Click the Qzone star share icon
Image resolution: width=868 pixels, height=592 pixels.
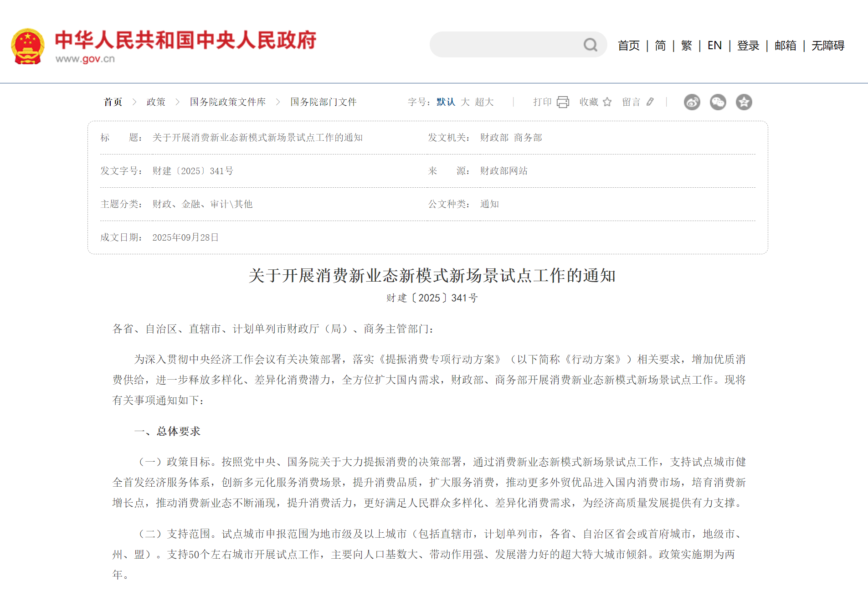(744, 102)
